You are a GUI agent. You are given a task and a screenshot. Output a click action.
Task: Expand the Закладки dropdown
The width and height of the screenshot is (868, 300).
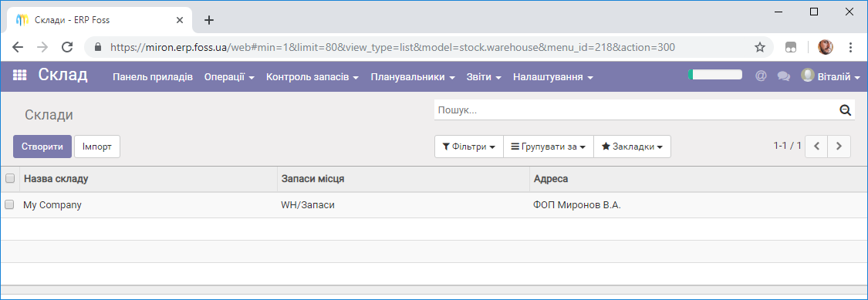pos(632,147)
